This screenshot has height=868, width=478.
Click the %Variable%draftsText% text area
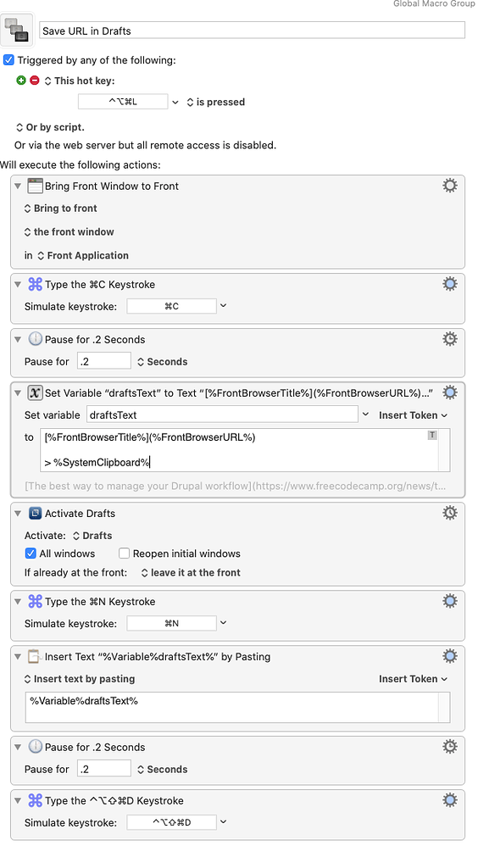pos(237,707)
